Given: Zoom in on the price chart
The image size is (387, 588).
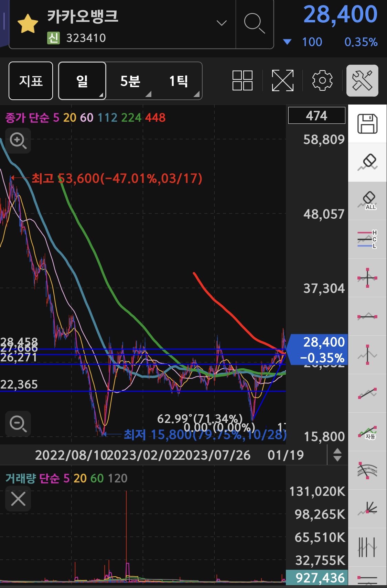Looking at the screenshot, I should click(x=18, y=141).
